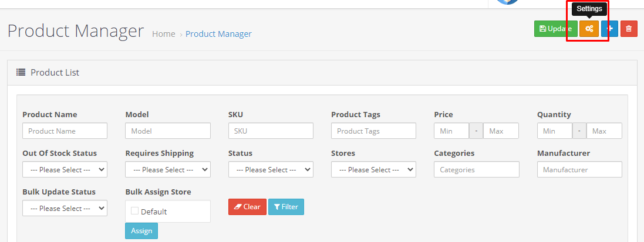Image resolution: width=644 pixels, height=242 pixels.
Task: Focus the Manufacturer input field
Action: [x=579, y=169]
